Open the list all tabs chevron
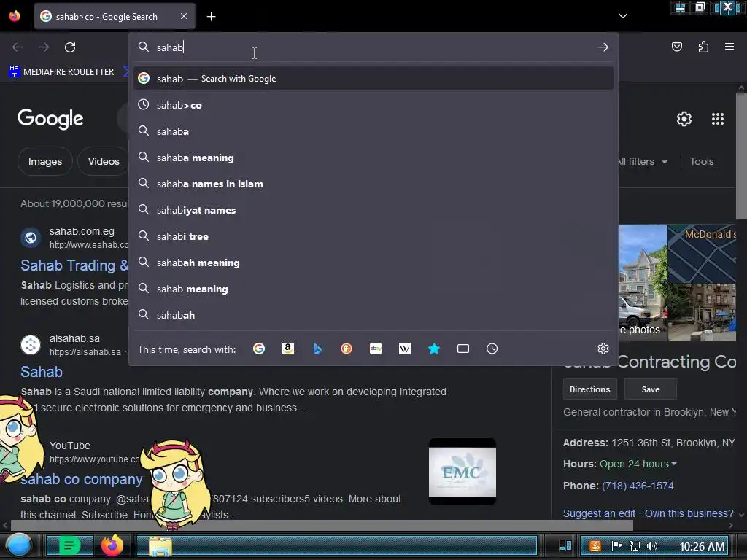Viewport: 747px width, 560px height. click(623, 16)
